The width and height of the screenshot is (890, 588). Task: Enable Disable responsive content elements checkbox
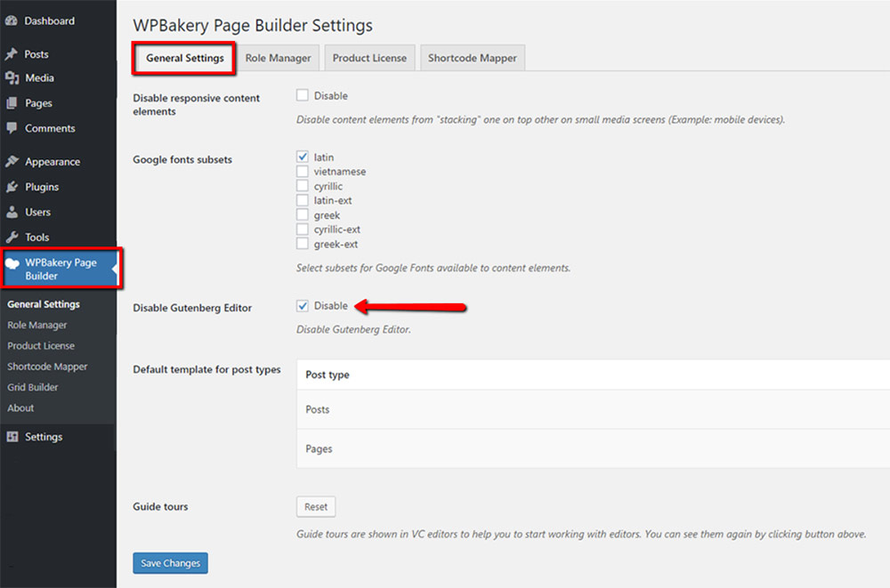[302, 95]
